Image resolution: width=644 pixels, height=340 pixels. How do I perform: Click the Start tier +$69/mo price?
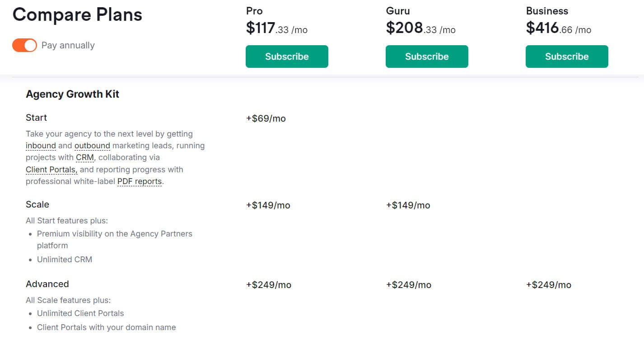(266, 118)
